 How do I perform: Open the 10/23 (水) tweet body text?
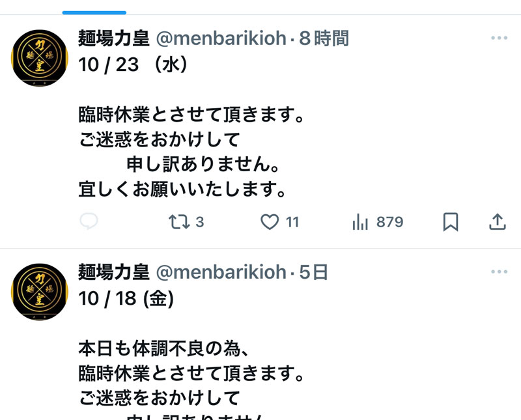pos(191,127)
